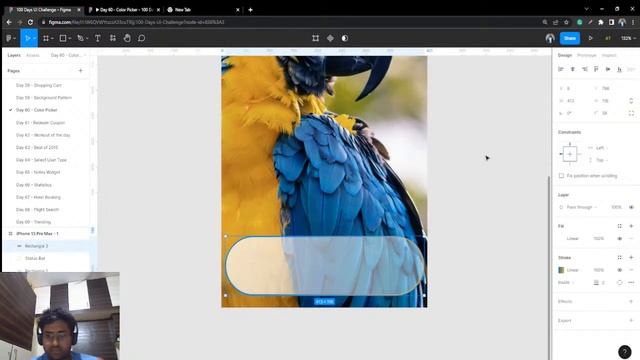Select the Text tool
Screen dimensions: 640x360
[98, 38]
